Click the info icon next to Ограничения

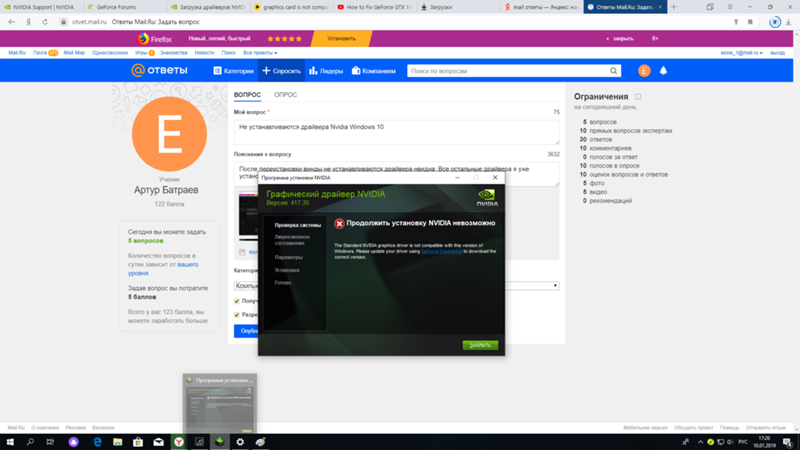coord(638,96)
